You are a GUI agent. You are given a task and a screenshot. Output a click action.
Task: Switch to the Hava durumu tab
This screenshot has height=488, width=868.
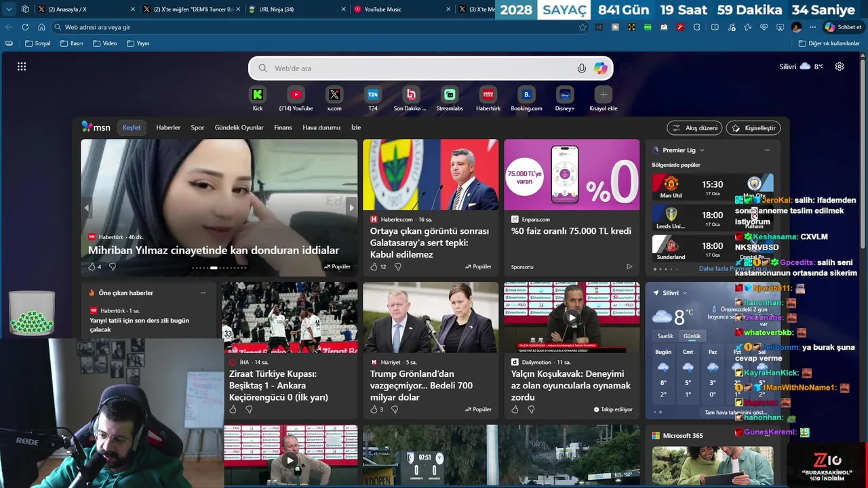tap(321, 127)
